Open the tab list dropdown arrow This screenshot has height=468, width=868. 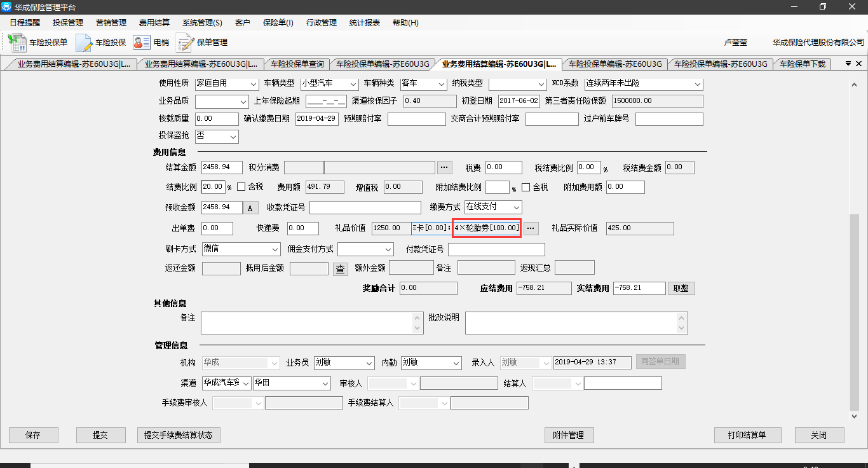point(848,64)
